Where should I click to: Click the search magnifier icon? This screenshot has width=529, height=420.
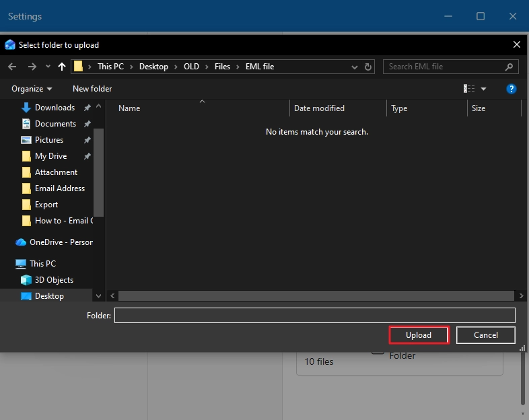509,67
